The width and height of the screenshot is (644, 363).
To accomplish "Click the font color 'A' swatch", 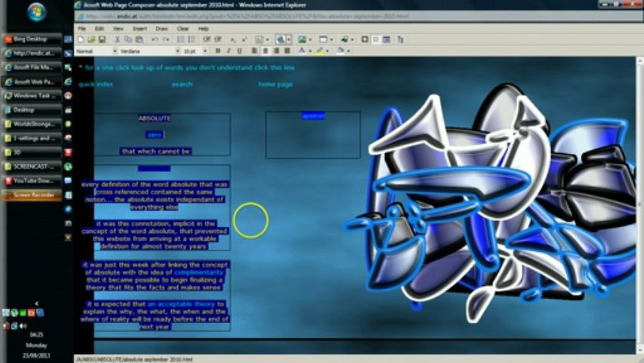I will [302, 51].
